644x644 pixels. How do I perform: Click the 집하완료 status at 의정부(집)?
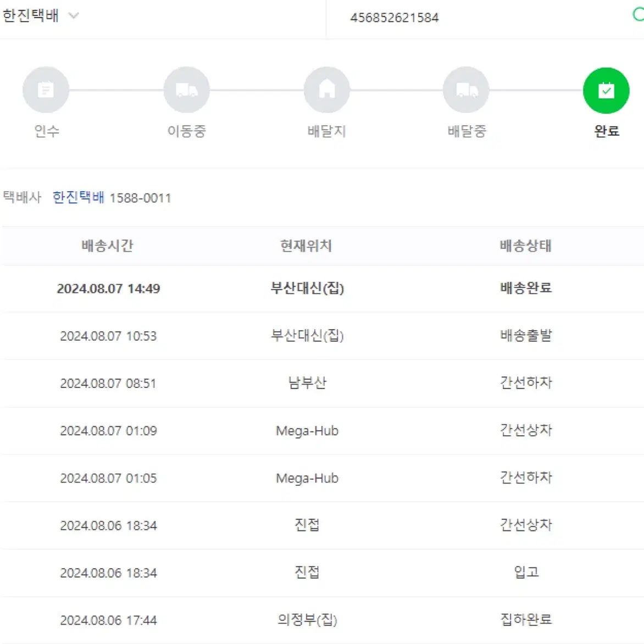[526, 619]
